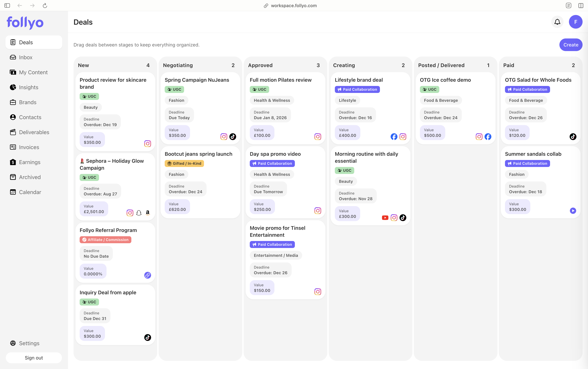The image size is (588, 369).
Task: Click the Snapchat icon on Sephora Holiday Glow Campaign
Action: click(x=139, y=213)
